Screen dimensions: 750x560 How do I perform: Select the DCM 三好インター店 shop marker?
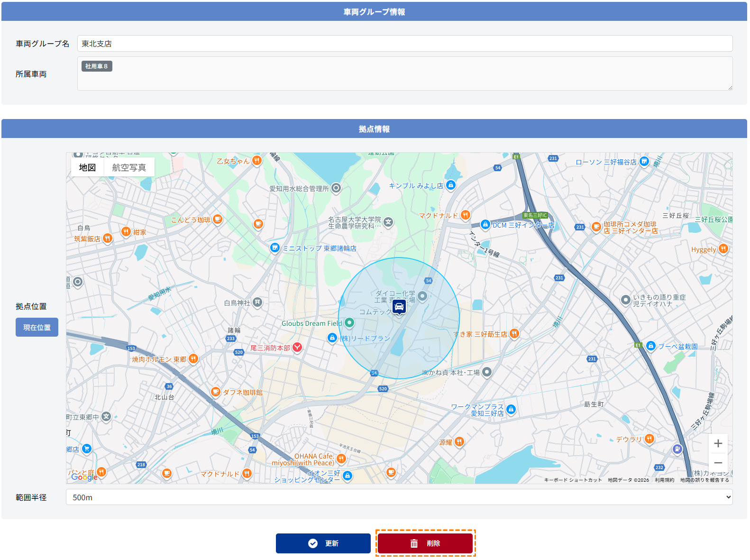coord(485,224)
